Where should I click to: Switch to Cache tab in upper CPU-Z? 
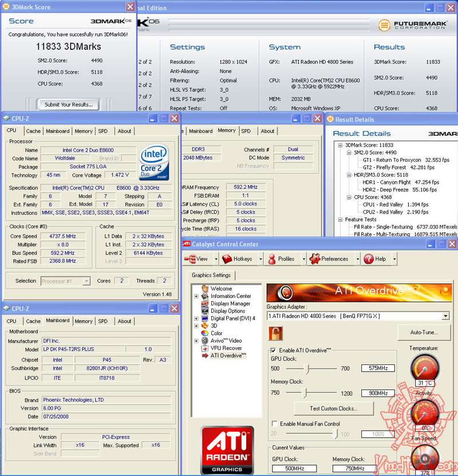pos(33,131)
